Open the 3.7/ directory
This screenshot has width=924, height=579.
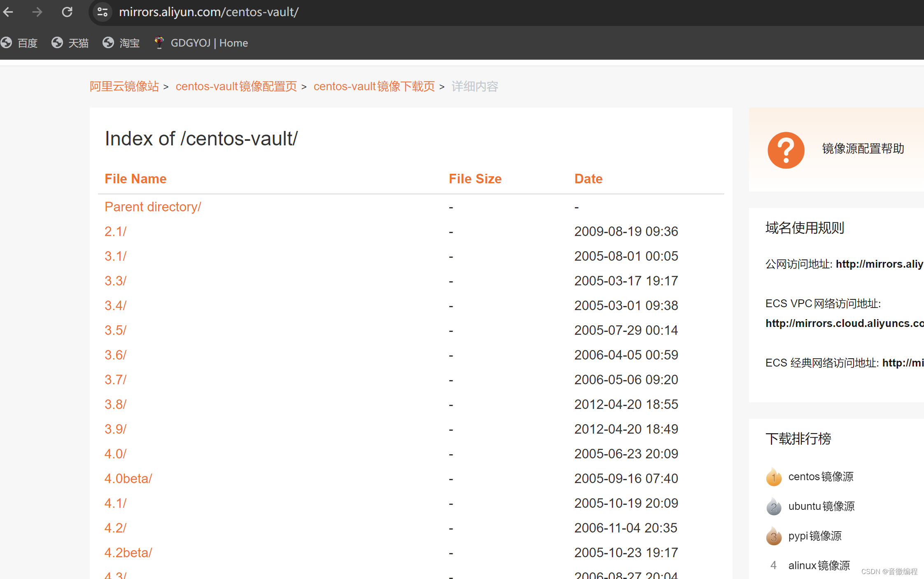pyautogui.click(x=115, y=380)
